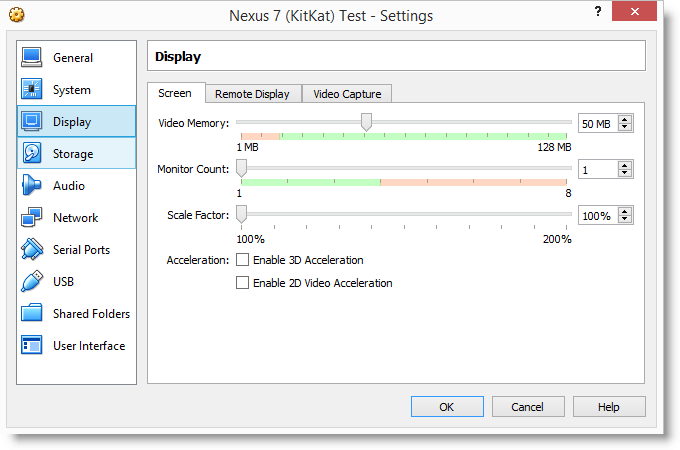
Task: Select the Network adapter icon
Action: coord(32,218)
